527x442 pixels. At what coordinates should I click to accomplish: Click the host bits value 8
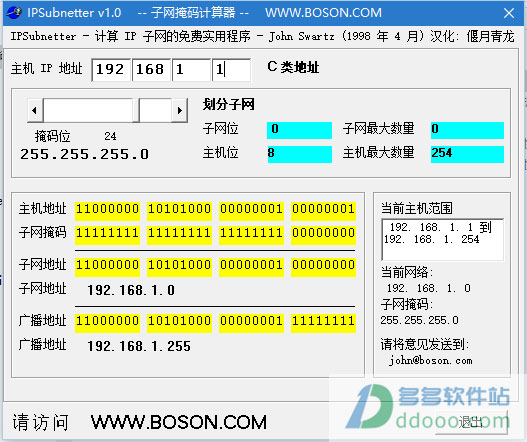(x=299, y=154)
